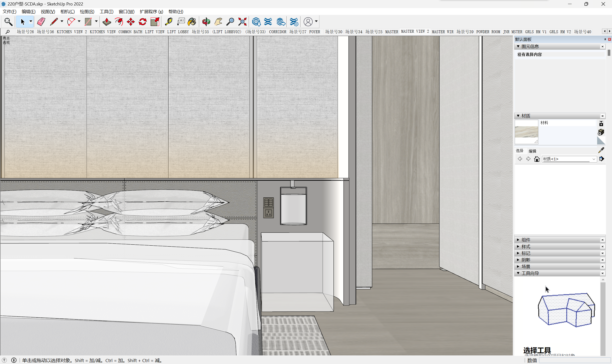The width and height of the screenshot is (612, 364).
Task: Open the 编辑 tab in Materials panel
Action: pos(532,151)
